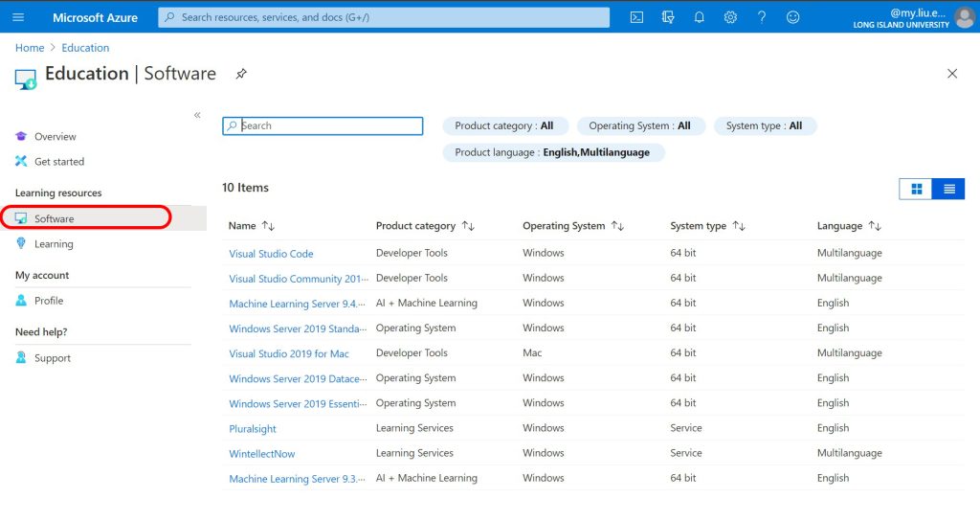Click "Multilanguage" in the Visual Studio Code row
980x521 pixels.
pyautogui.click(x=850, y=253)
